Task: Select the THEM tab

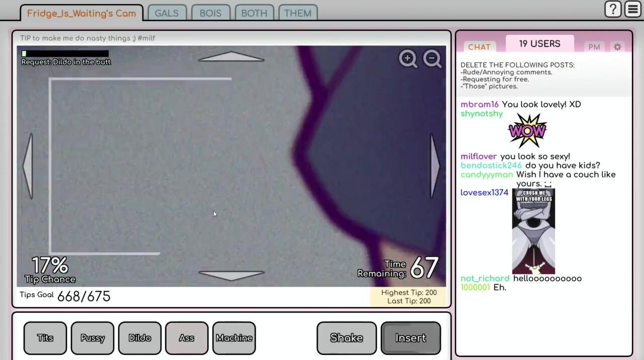Action: click(x=298, y=13)
